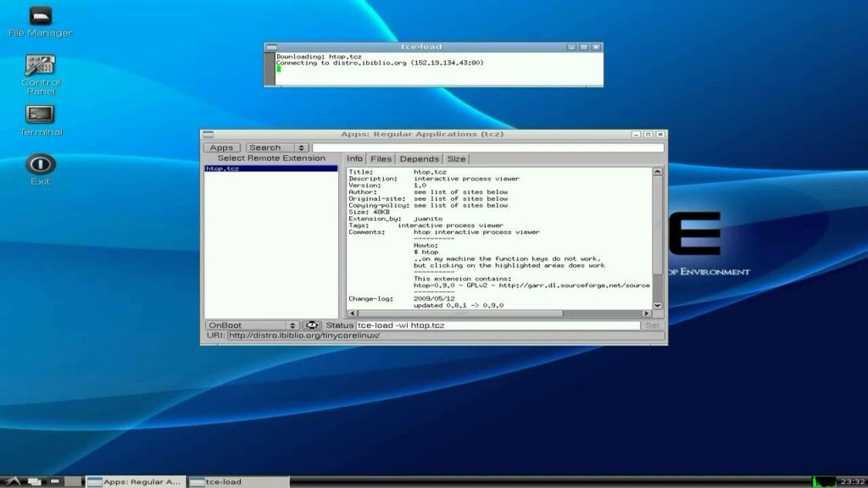The width and height of the screenshot is (868, 488).
Task: Open the tce-load window menu icon
Action: point(271,47)
